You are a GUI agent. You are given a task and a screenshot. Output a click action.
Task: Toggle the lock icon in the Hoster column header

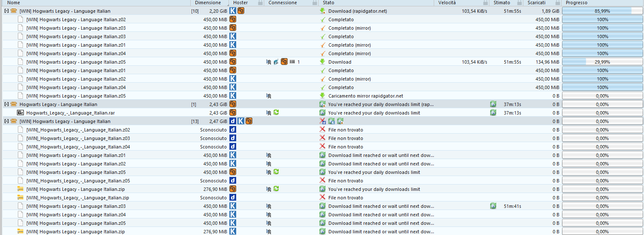click(260, 3)
